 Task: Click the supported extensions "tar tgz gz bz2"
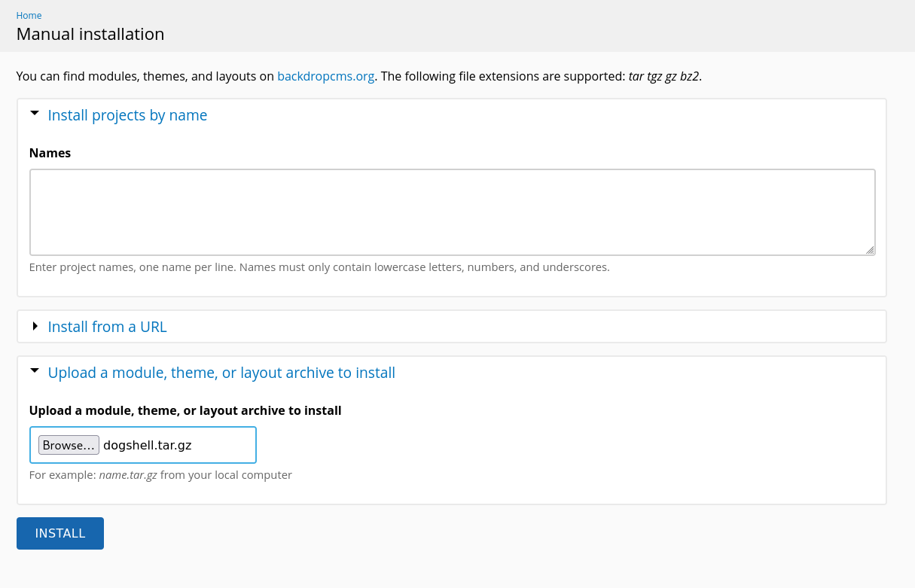[663, 76]
